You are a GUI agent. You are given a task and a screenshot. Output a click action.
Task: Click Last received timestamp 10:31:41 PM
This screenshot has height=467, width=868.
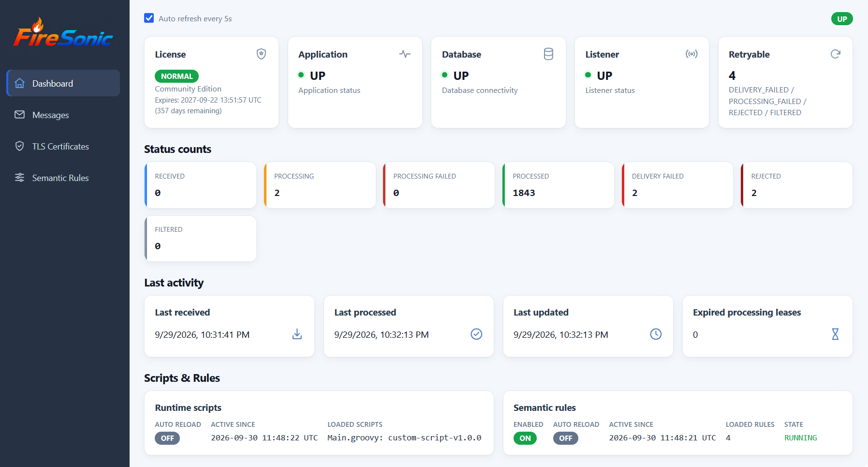pyautogui.click(x=202, y=334)
